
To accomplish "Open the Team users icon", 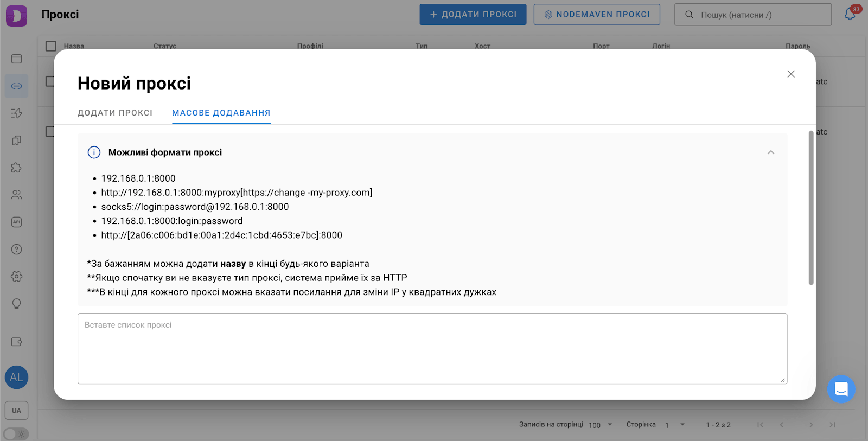I will (16, 195).
